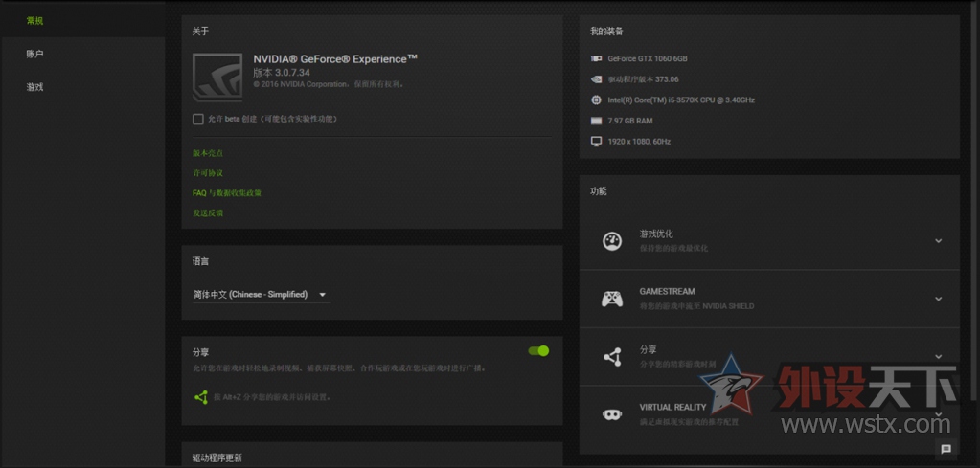980x468 pixels.
Task: Click the GeForce Experience logo icon
Action: tap(217, 78)
